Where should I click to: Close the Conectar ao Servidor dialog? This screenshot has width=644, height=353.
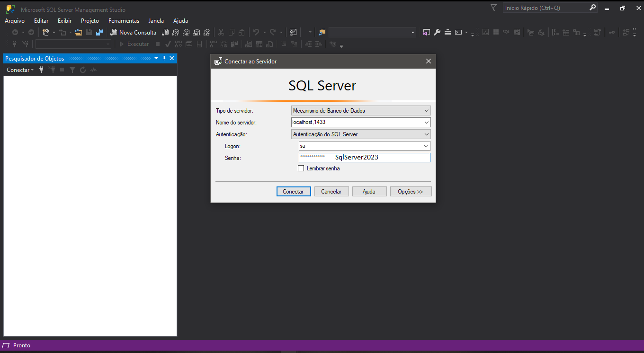pos(429,62)
